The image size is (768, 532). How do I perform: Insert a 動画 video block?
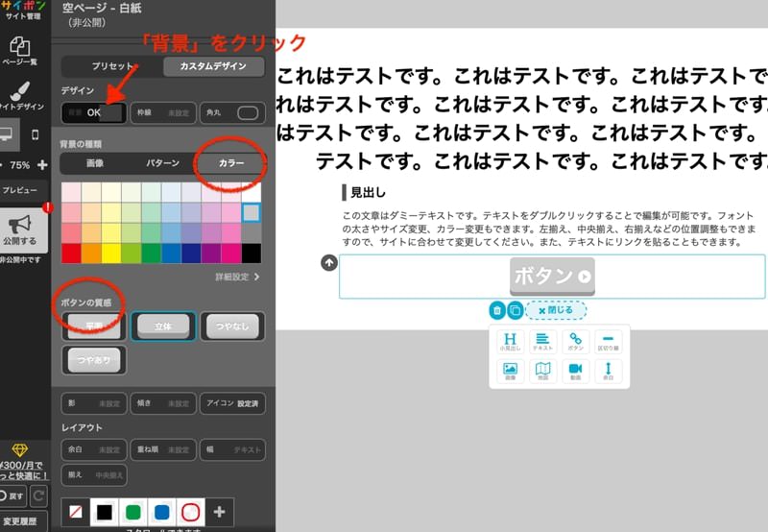(575, 371)
